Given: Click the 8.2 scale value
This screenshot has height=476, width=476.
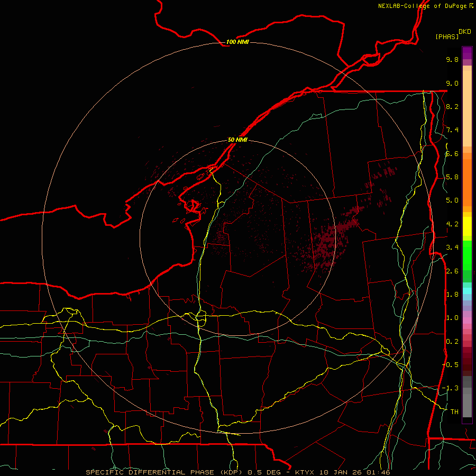Looking at the screenshot, I should (452, 106).
